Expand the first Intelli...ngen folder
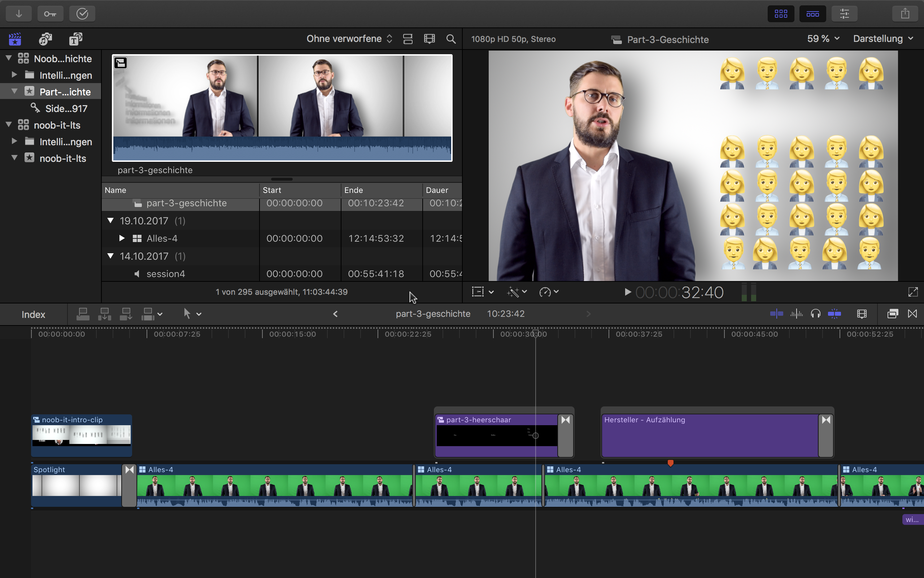 (x=14, y=74)
